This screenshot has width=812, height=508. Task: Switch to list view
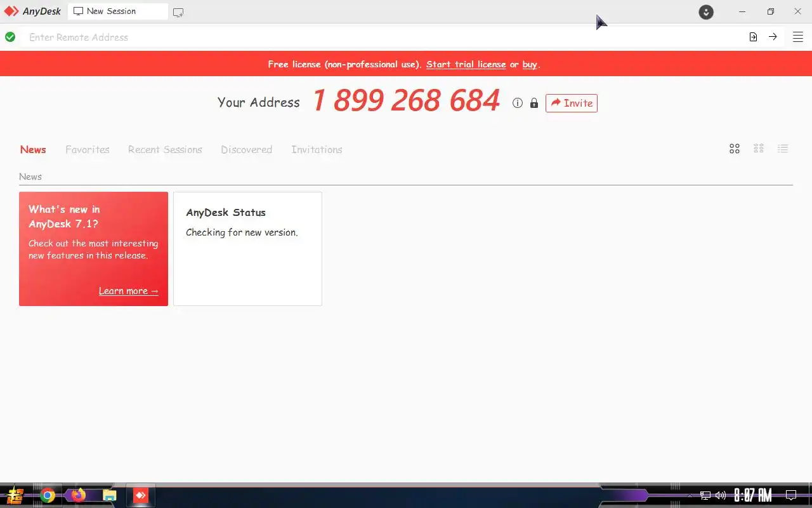[783, 149]
